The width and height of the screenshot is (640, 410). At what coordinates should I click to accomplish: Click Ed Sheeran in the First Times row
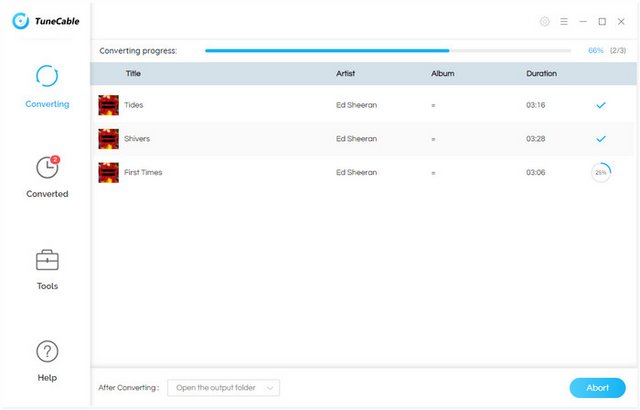coord(356,172)
